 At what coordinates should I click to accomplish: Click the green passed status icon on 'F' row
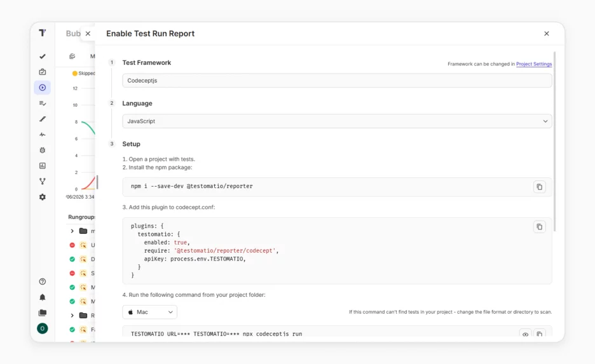(x=72, y=330)
